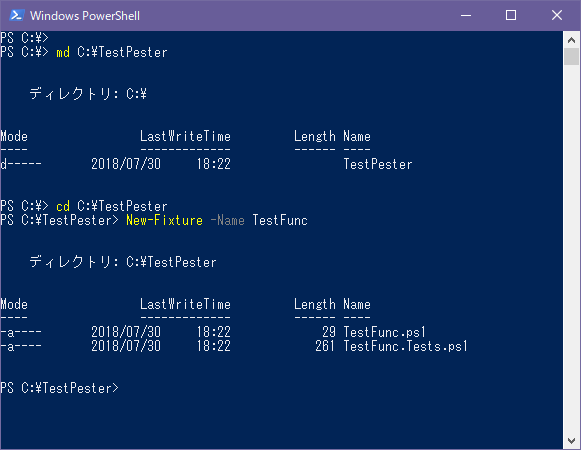Click the TestFunc.Tests.ps1 file name
Screen dimensions: 581x450
coord(405,346)
